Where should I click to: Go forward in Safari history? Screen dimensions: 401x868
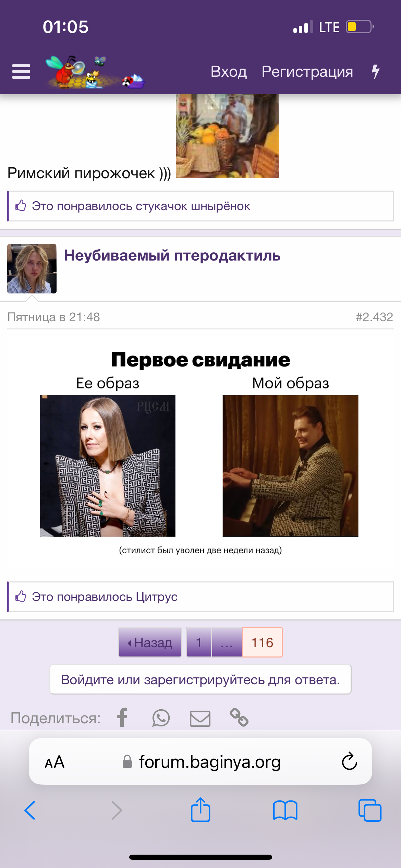tap(117, 810)
